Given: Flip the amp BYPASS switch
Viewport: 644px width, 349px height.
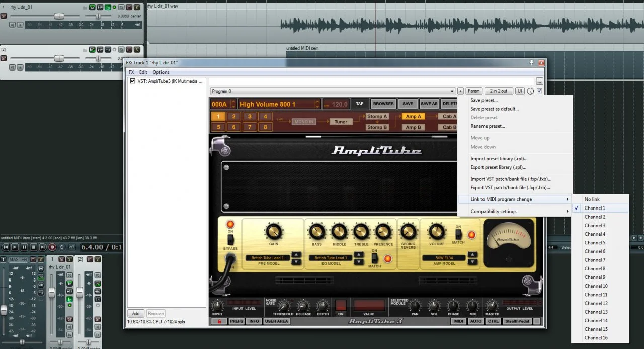Looking at the screenshot, I should click(230, 239).
